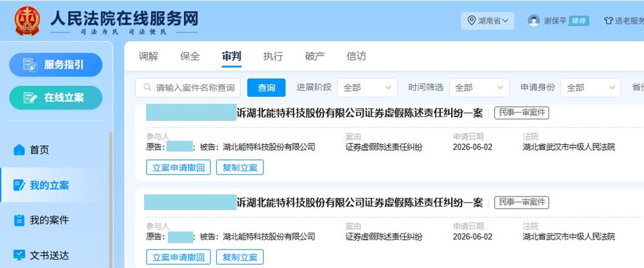Viewport: 644px width, 268px height.
Task: Click the 首页 home icon in the sidebar
Action: coord(19,150)
